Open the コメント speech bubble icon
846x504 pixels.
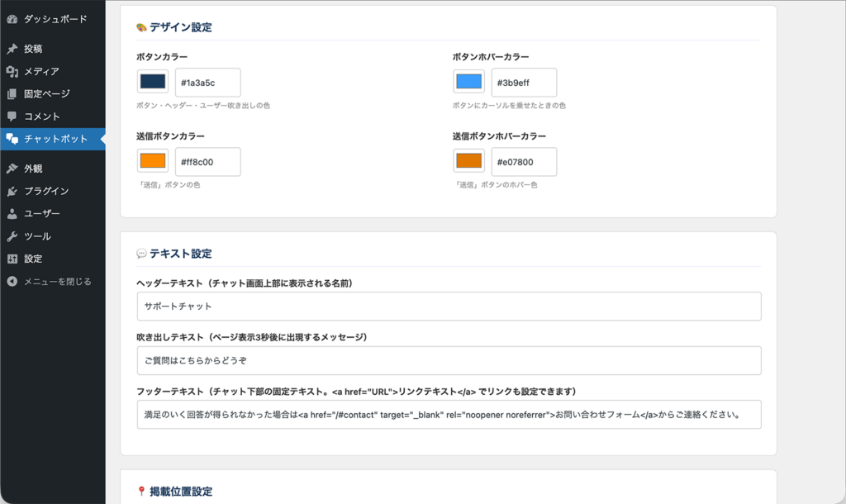(11, 117)
